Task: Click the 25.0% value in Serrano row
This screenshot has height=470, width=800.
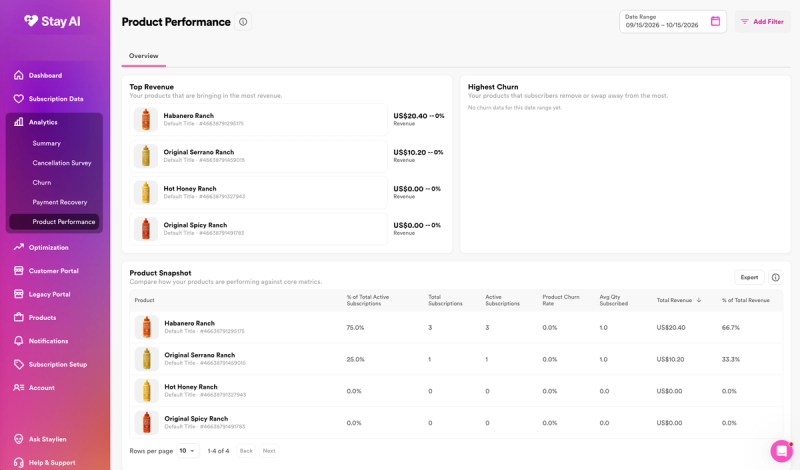Action: pyautogui.click(x=356, y=359)
